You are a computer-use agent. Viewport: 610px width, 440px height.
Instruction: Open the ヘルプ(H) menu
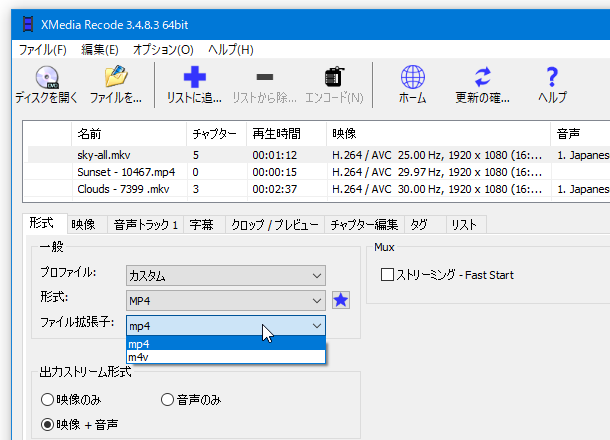pyautogui.click(x=231, y=50)
